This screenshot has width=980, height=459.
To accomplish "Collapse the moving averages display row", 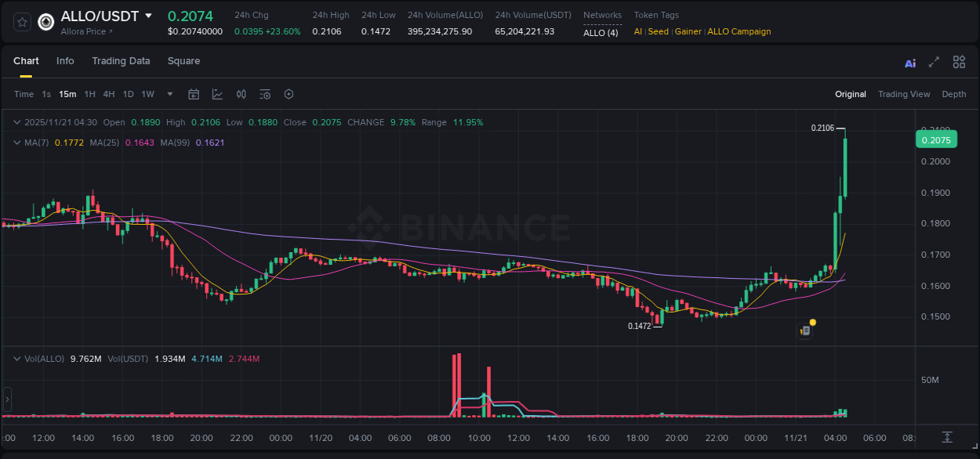I will tap(16, 143).
